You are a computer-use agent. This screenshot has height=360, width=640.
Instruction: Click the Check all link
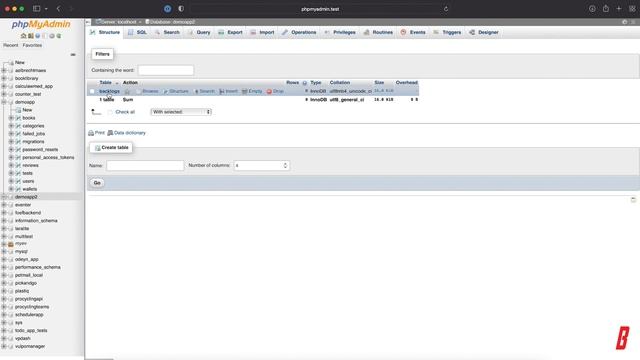click(x=125, y=112)
